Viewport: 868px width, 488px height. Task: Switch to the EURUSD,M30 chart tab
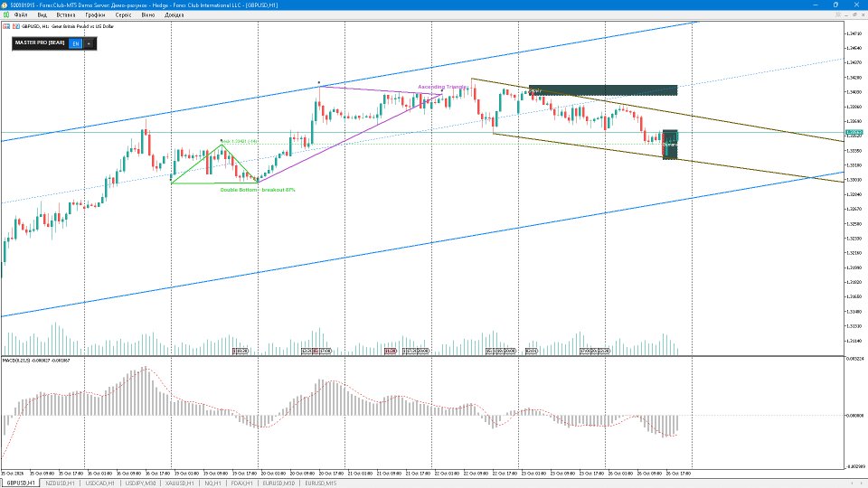278,483
